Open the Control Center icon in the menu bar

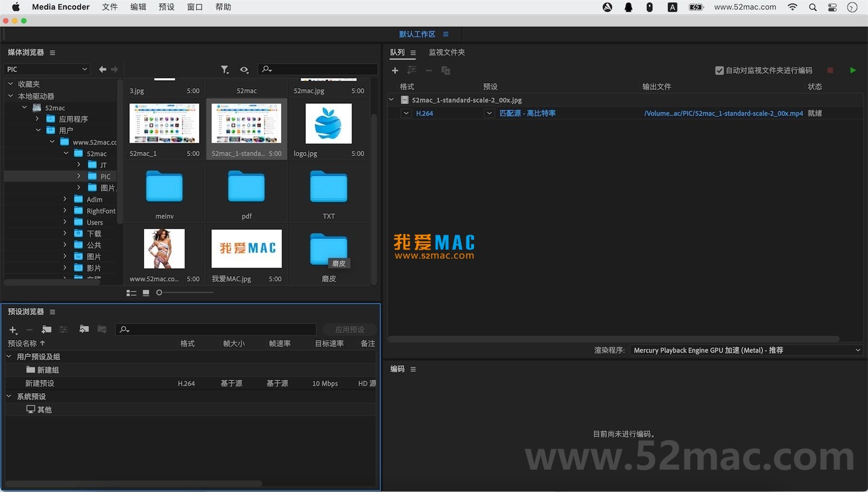(x=832, y=7)
